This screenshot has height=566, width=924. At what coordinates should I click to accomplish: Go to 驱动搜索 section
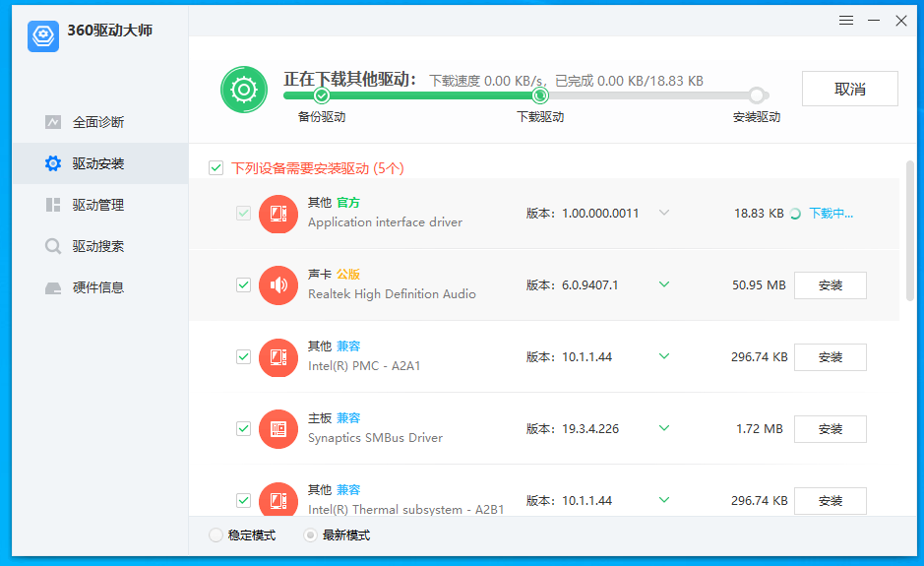coord(100,246)
